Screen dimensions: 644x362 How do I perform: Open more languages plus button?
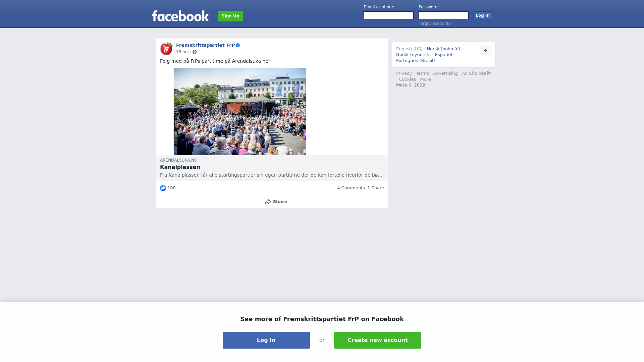pyautogui.click(x=486, y=51)
